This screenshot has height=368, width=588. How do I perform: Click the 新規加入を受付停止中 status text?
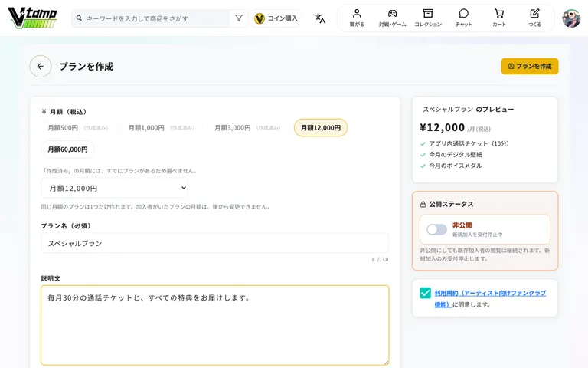tap(478, 235)
